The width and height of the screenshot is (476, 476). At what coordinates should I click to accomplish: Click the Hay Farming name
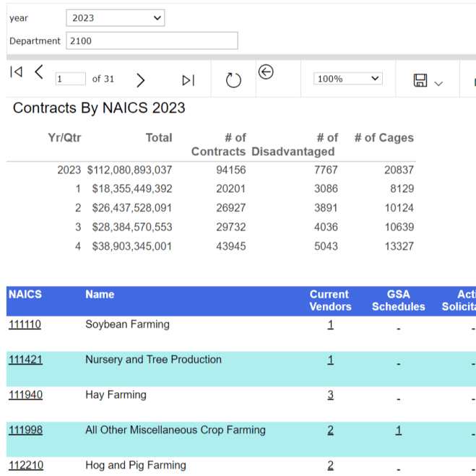[x=116, y=395]
